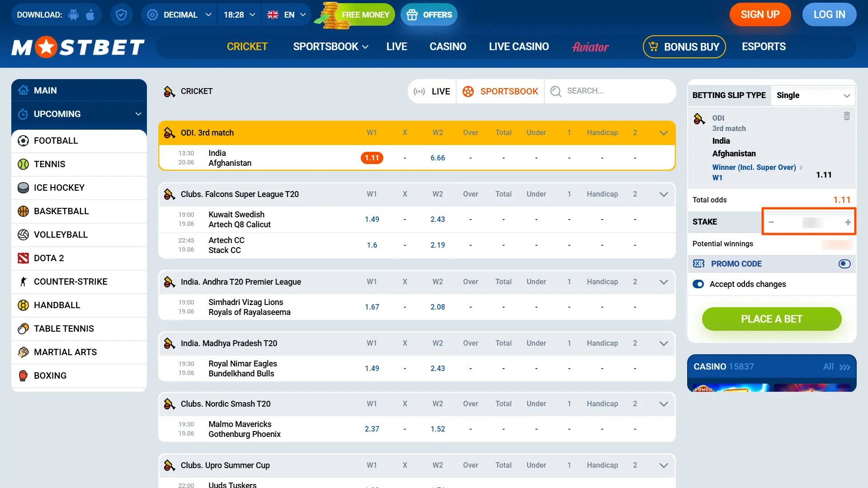
Task: View All casino games link
Action: coord(836,366)
